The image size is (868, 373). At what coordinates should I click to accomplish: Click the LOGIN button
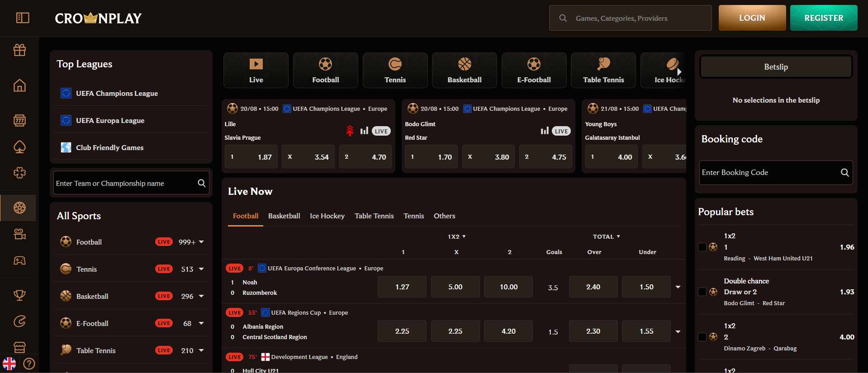coord(752,18)
